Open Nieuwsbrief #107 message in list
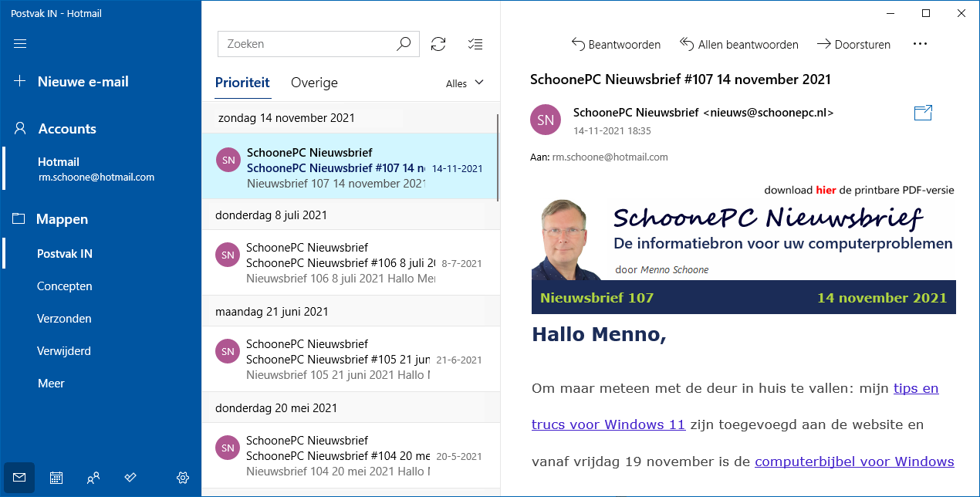980x497 pixels. pyautogui.click(x=350, y=167)
